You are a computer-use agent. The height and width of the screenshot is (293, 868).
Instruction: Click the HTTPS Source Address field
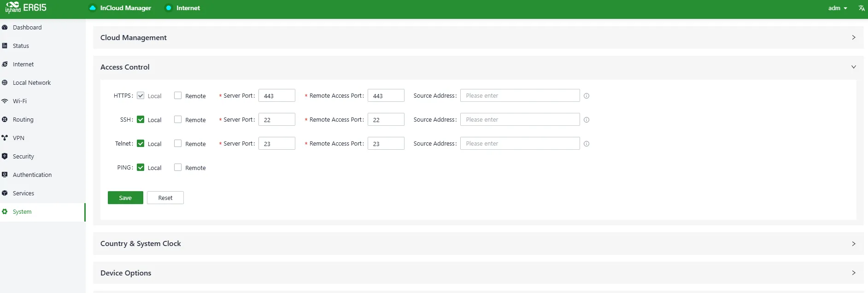520,95
